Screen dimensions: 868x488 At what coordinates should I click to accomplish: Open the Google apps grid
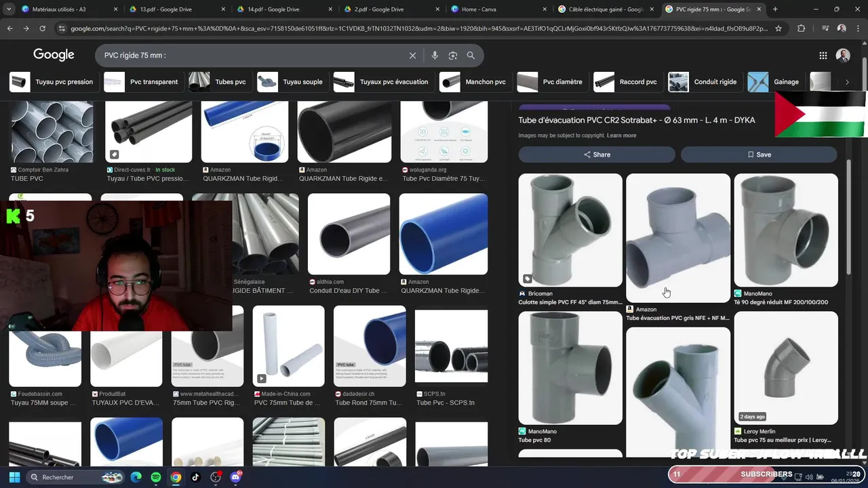(x=823, y=56)
